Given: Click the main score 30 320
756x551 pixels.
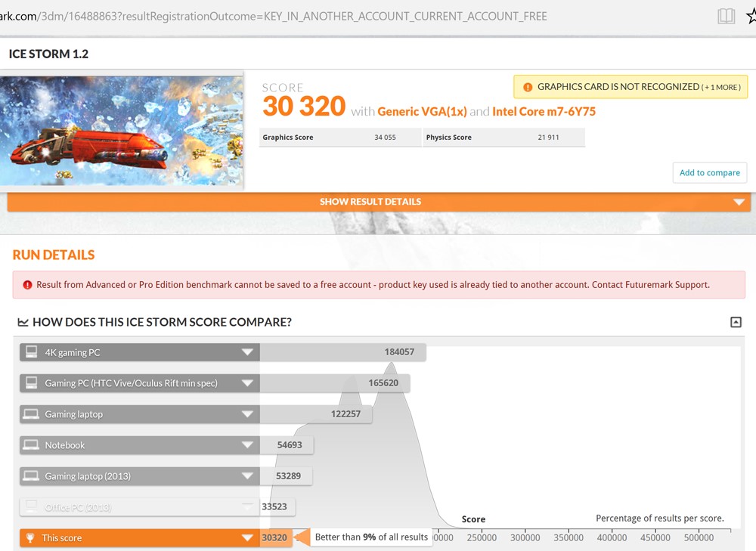Looking at the screenshot, I should (304, 106).
